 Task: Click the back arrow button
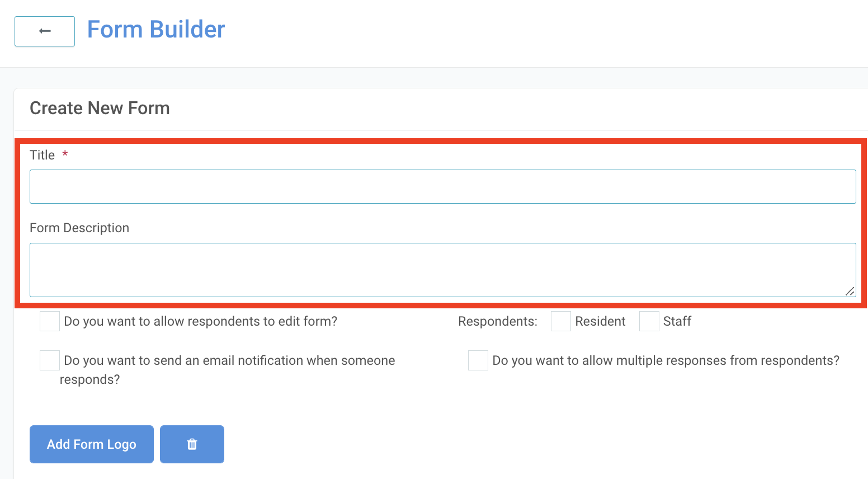point(45,31)
